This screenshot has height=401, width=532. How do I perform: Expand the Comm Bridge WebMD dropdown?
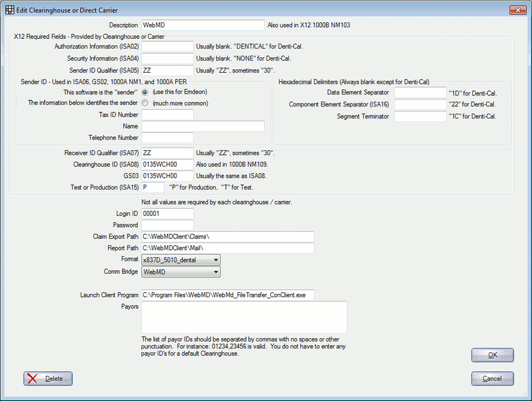click(x=181, y=272)
